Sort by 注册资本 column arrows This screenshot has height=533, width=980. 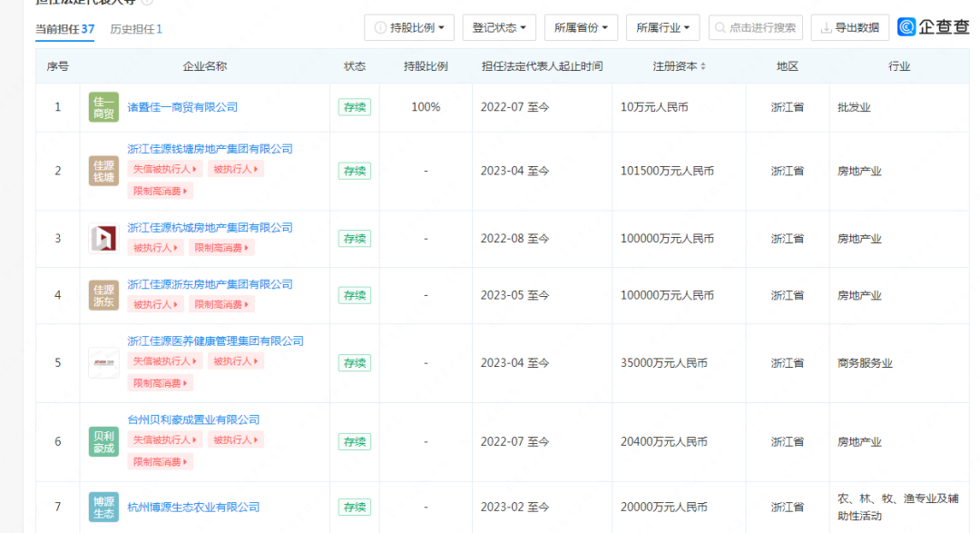coord(703,66)
